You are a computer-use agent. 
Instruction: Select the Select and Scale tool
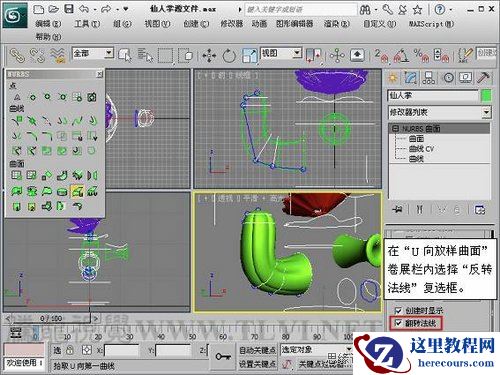click(x=250, y=56)
